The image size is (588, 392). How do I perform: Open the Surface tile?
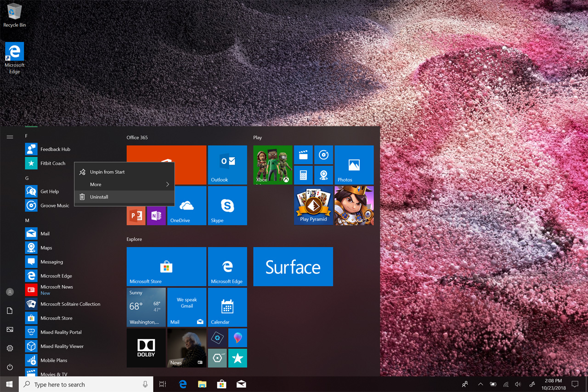pos(293,267)
